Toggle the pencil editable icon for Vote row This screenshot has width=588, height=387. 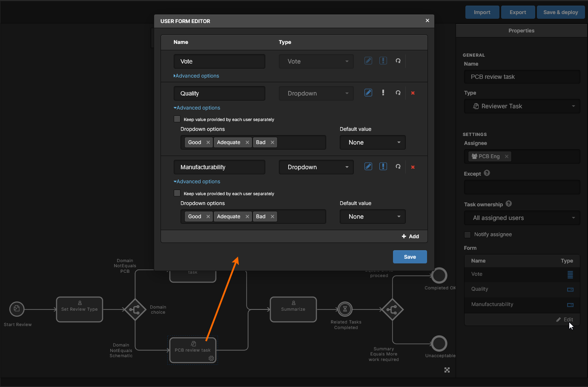tap(368, 61)
